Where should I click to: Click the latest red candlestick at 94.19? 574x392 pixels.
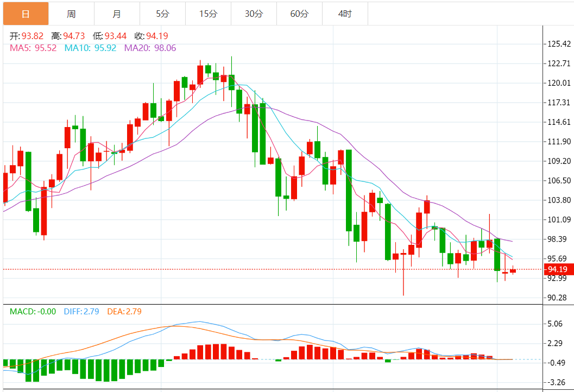click(x=513, y=271)
